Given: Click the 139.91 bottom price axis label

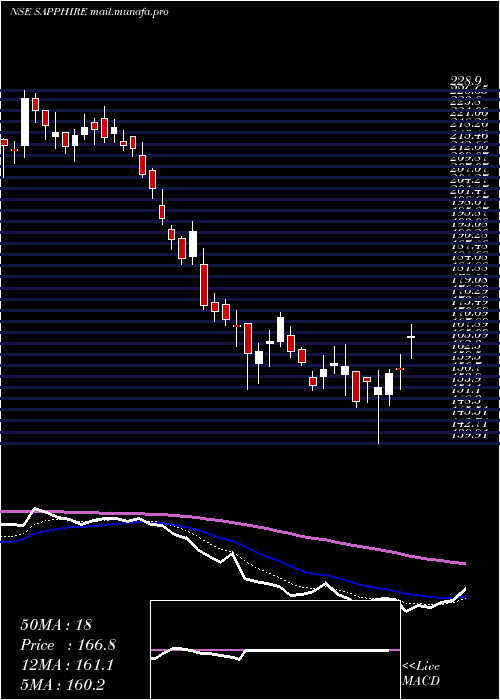Looking at the screenshot, I should click(468, 434).
